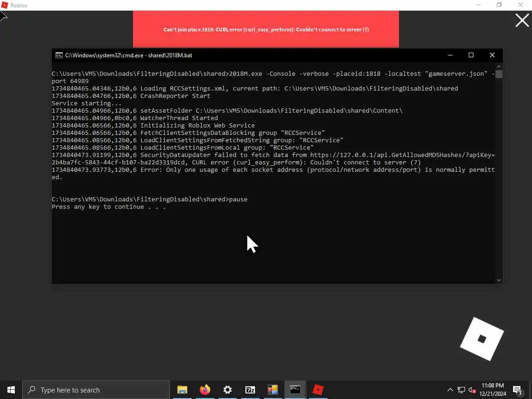Open the muted volume tray icon
This screenshot has height=399, width=532.
coord(472,390)
